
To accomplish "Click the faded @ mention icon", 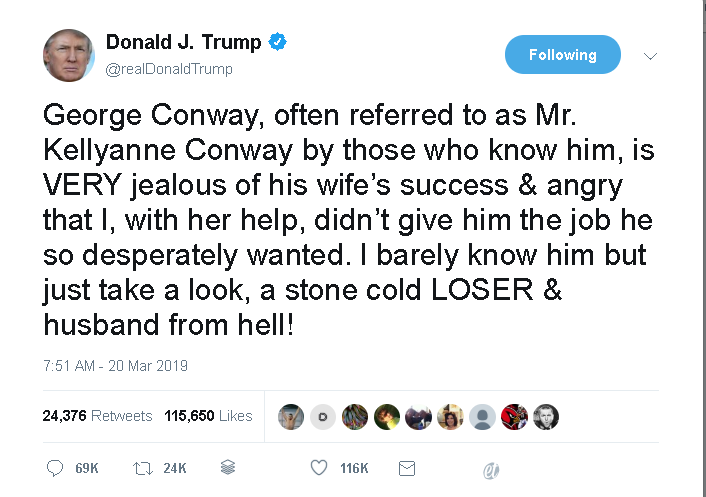I will pyautogui.click(x=490, y=469).
